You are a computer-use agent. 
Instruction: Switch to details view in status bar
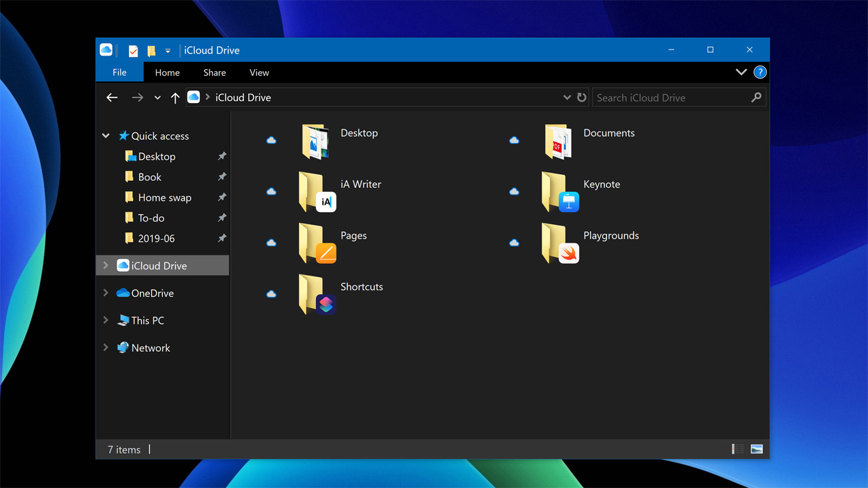tap(738, 449)
